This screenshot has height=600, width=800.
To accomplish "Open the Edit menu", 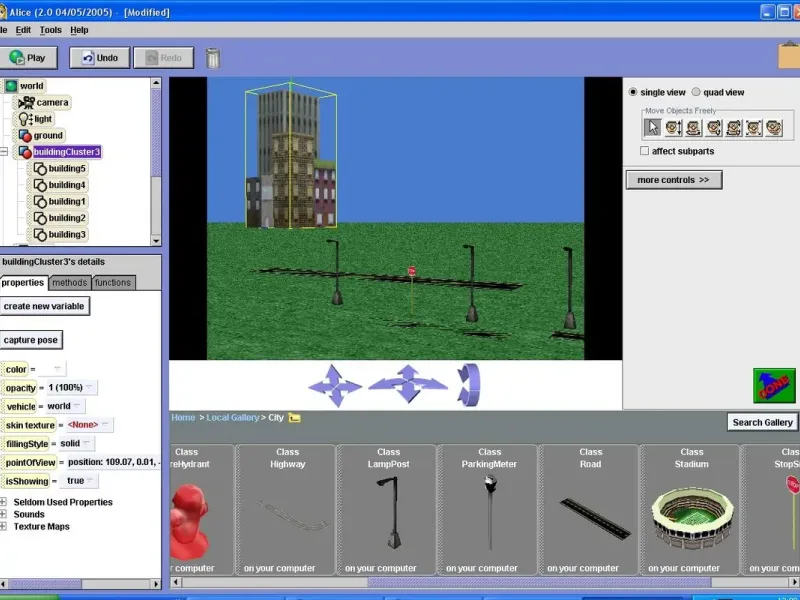I will tap(23, 30).
